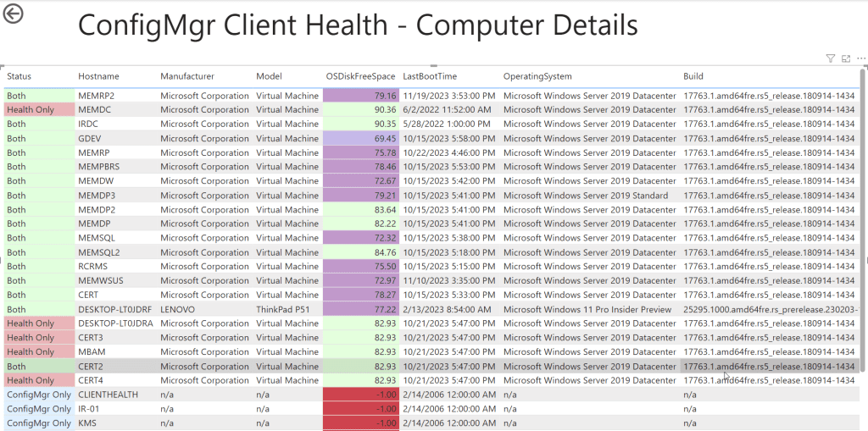The image size is (868, 431).
Task: Sort by the Build column header
Action: coord(693,76)
